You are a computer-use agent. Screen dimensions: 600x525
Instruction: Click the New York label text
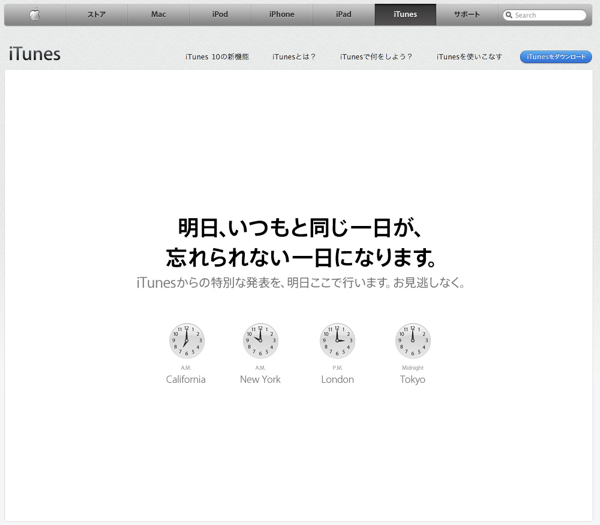pos(260,379)
